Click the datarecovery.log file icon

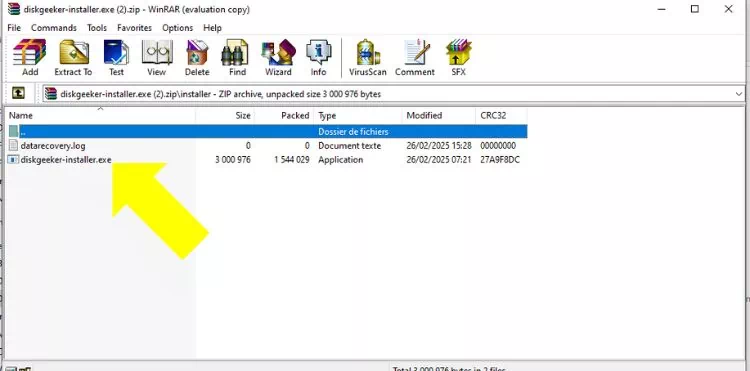[14, 145]
